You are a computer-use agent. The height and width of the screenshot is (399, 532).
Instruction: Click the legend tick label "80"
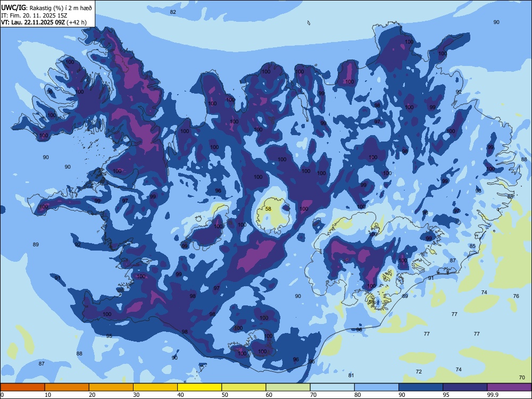click(x=358, y=395)
